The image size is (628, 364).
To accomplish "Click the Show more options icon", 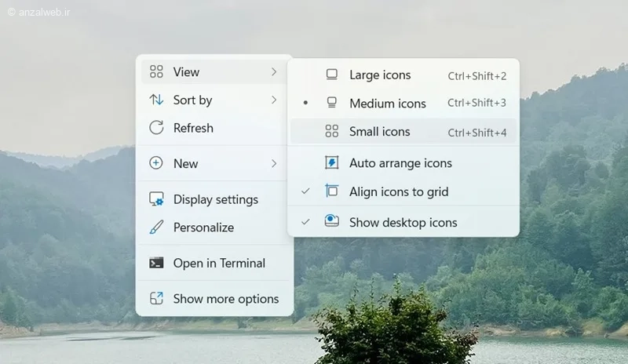I will click(x=156, y=298).
